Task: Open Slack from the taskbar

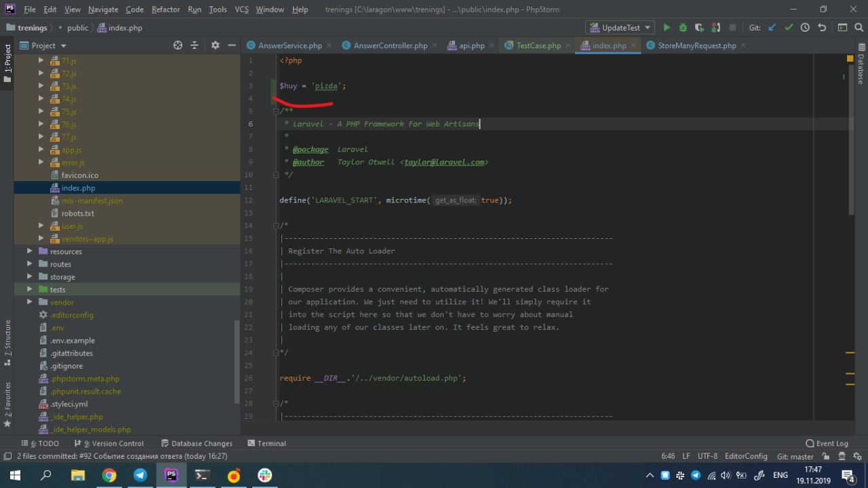Action: (x=265, y=475)
